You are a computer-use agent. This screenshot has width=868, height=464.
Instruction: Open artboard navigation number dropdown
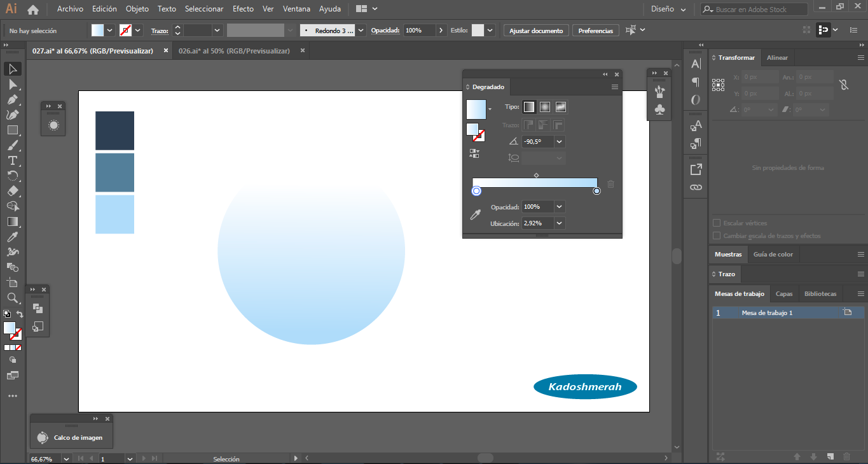tap(130, 458)
